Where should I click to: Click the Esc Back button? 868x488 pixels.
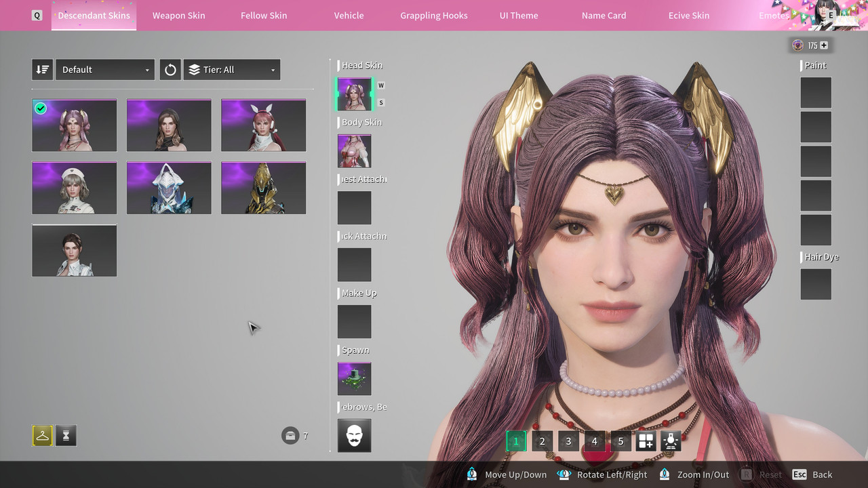(x=812, y=474)
